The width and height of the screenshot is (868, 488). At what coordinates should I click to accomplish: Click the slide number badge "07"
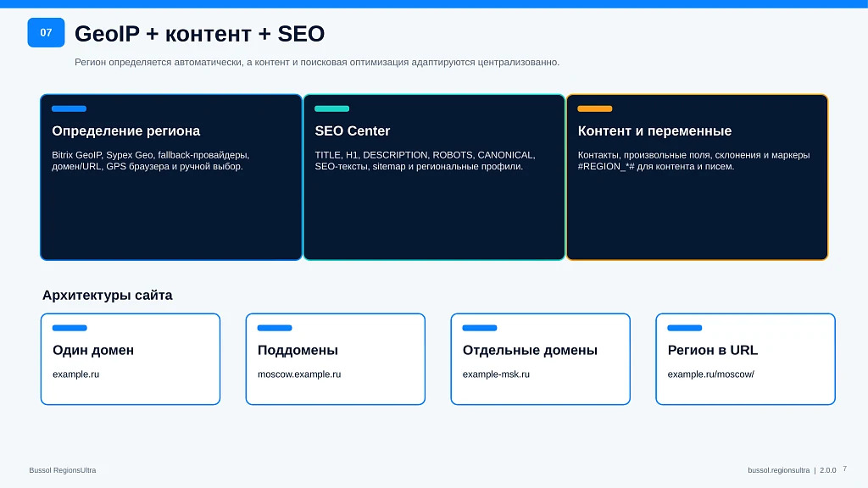tap(46, 33)
